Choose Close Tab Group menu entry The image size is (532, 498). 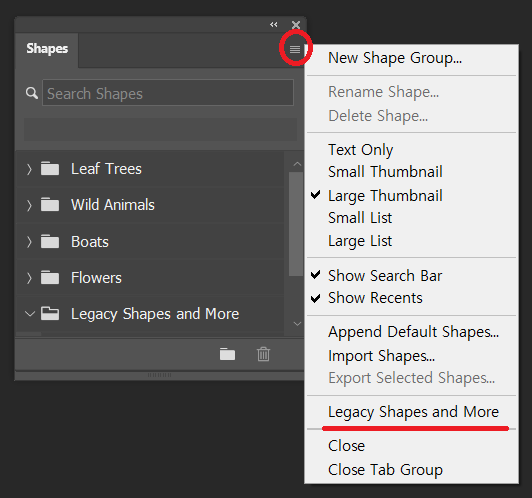pyautogui.click(x=385, y=470)
